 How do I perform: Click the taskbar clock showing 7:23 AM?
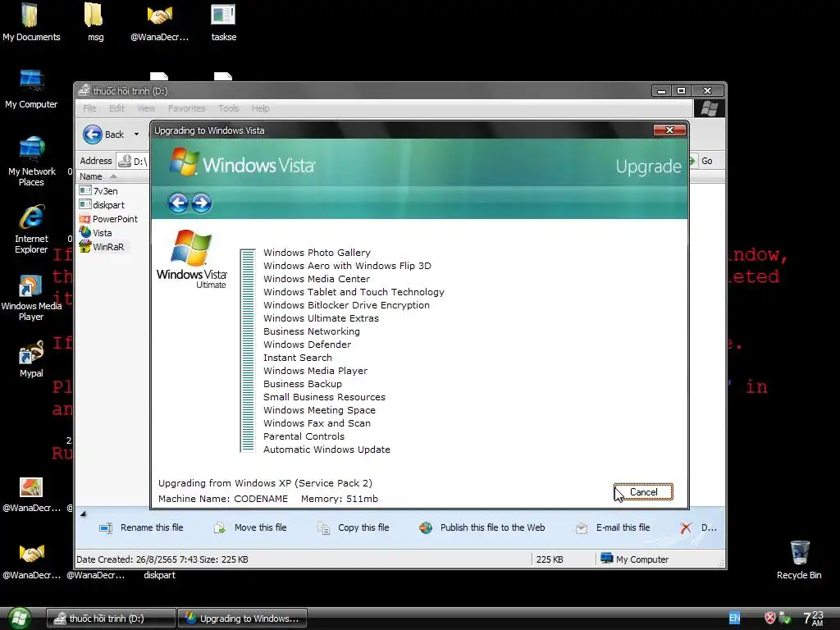pos(813,618)
